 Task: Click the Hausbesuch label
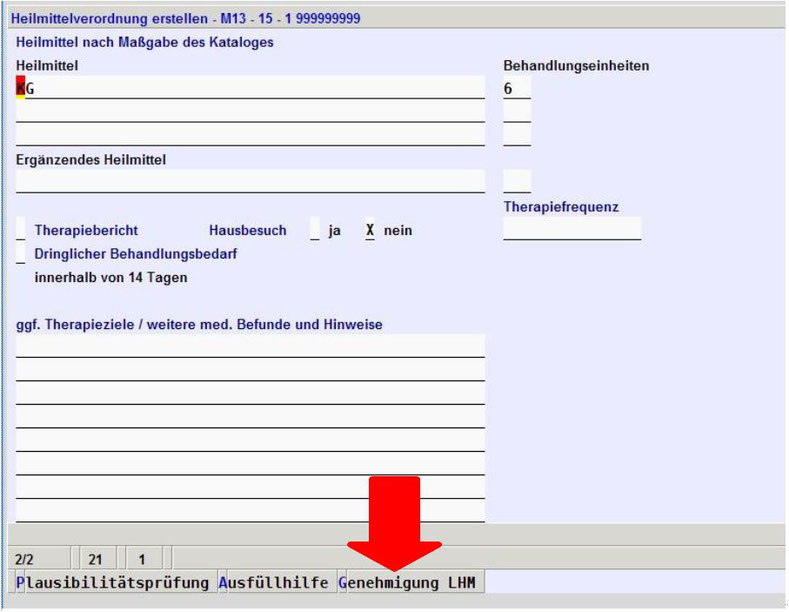pyautogui.click(x=248, y=230)
